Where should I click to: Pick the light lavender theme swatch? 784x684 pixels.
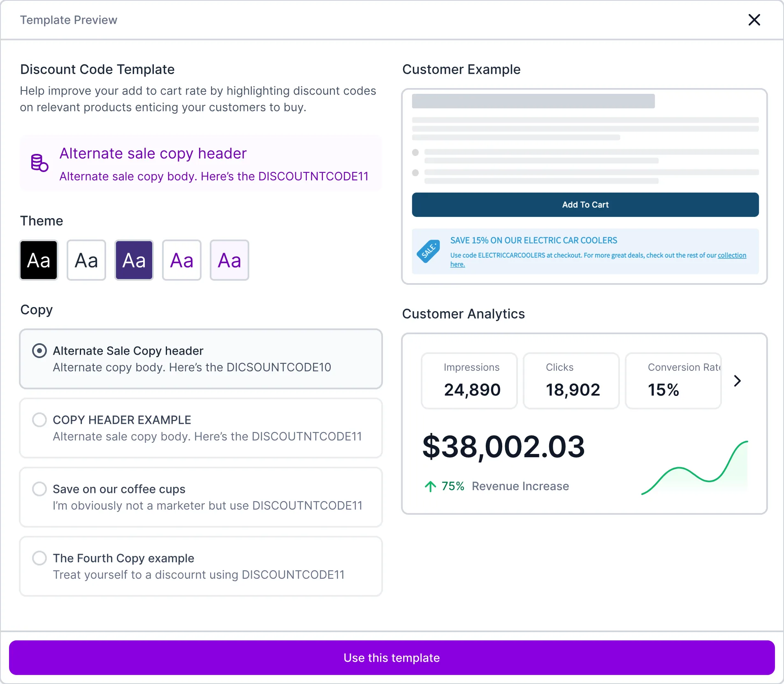coord(230,260)
